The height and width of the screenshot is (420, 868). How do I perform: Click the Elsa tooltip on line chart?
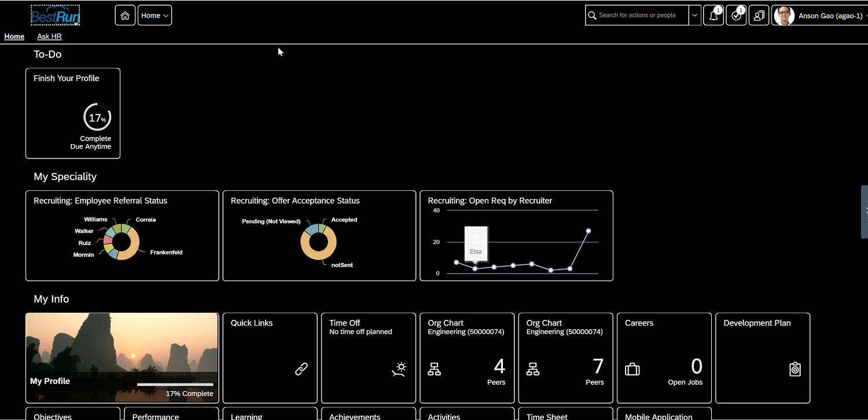476,243
